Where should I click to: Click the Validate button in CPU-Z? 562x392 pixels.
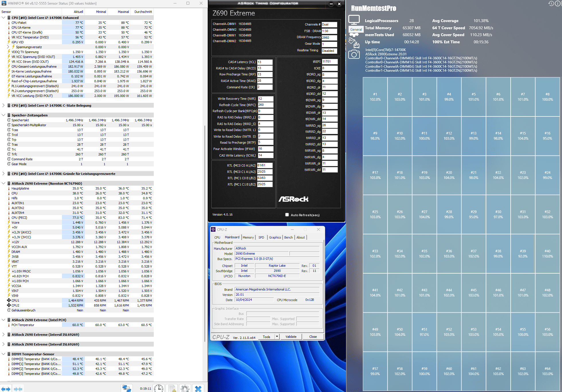[291, 337]
